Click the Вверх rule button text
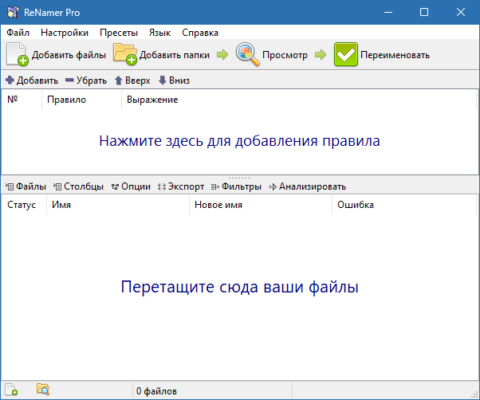Viewport: 480px width, 400px height. pos(137,80)
